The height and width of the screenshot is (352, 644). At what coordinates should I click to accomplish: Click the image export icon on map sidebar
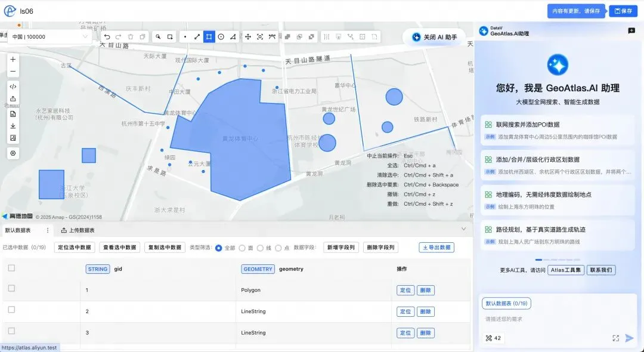(x=13, y=138)
